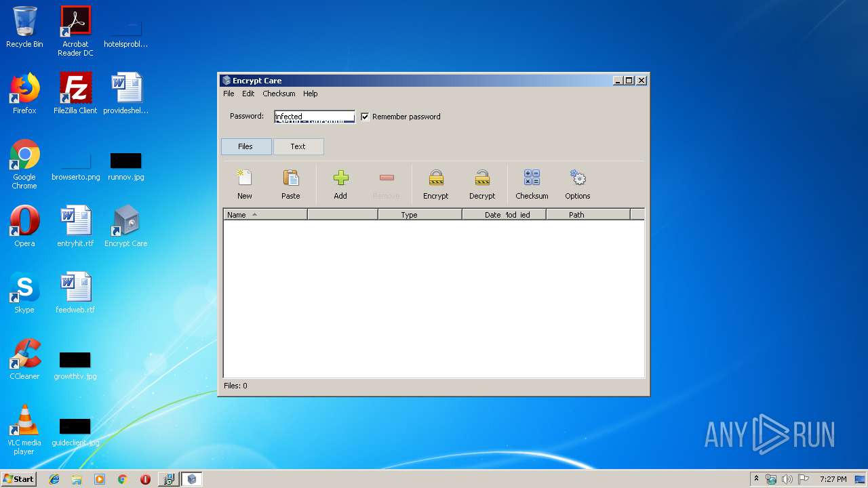Close the Encrypt Care window
The height and width of the screenshot is (488, 868).
pos(642,80)
